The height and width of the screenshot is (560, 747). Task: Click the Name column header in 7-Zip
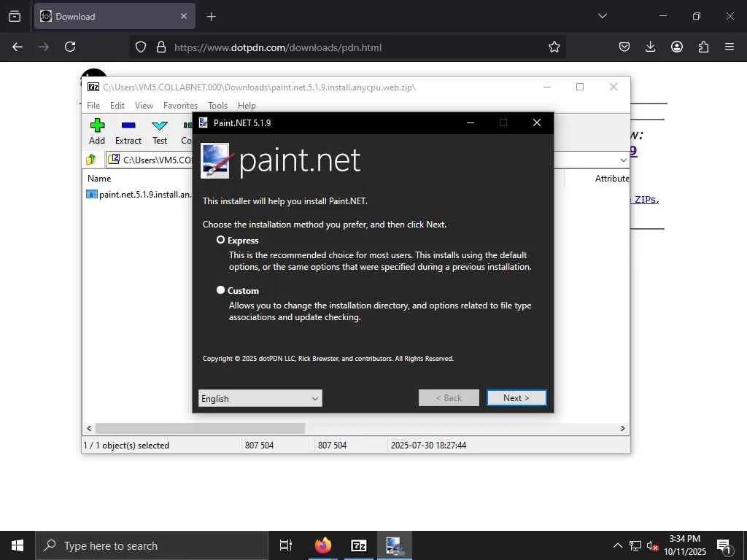click(99, 179)
